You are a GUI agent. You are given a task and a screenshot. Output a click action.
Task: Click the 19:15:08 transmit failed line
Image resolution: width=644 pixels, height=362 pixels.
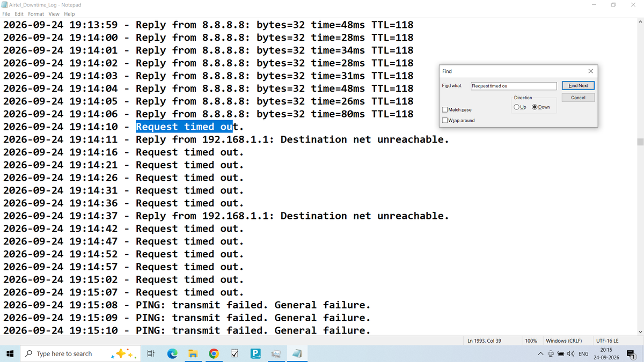[x=187, y=305]
